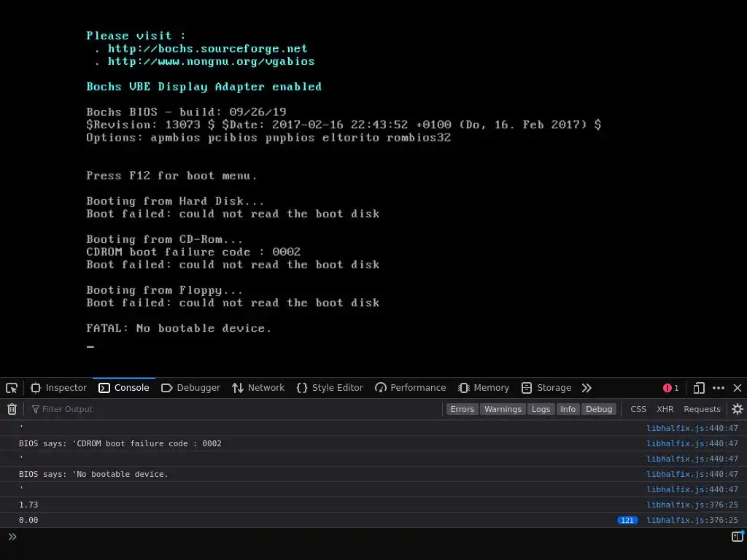Image resolution: width=747 pixels, height=560 pixels.
Task: Open libhalfix.js:440:47 link on No bootable device row
Action: [x=692, y=474]
